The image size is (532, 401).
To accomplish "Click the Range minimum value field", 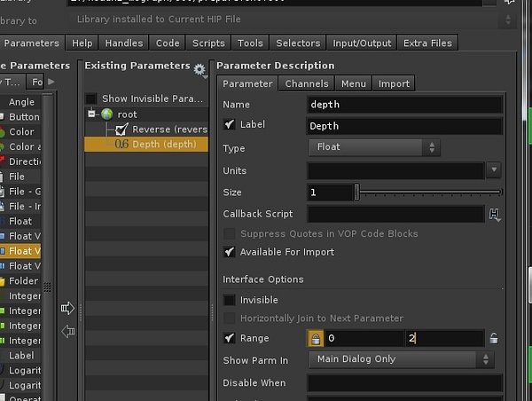I will click(364, 338).
